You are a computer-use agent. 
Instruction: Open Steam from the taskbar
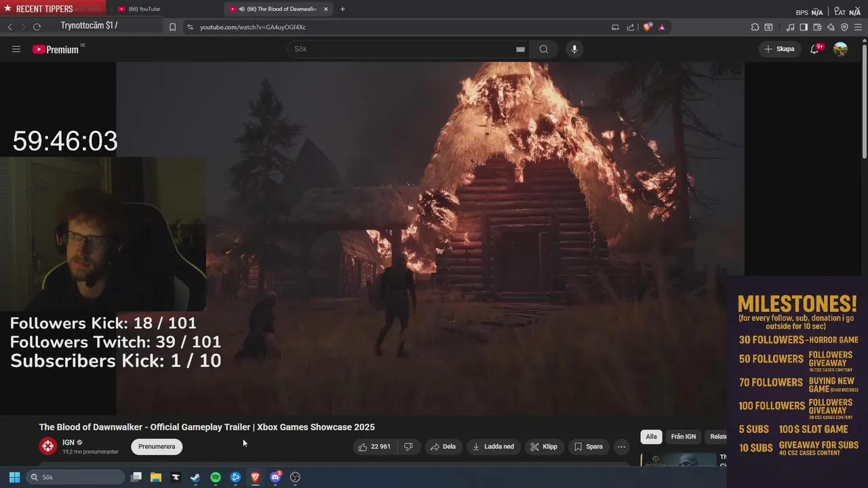coord(195,477)
